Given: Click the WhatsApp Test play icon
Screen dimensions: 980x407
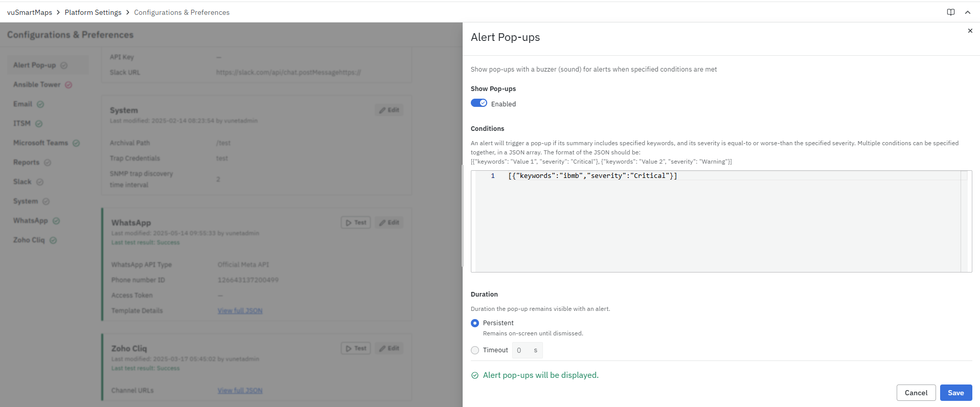Looking at the screenshot, I should tap(349, 223).
